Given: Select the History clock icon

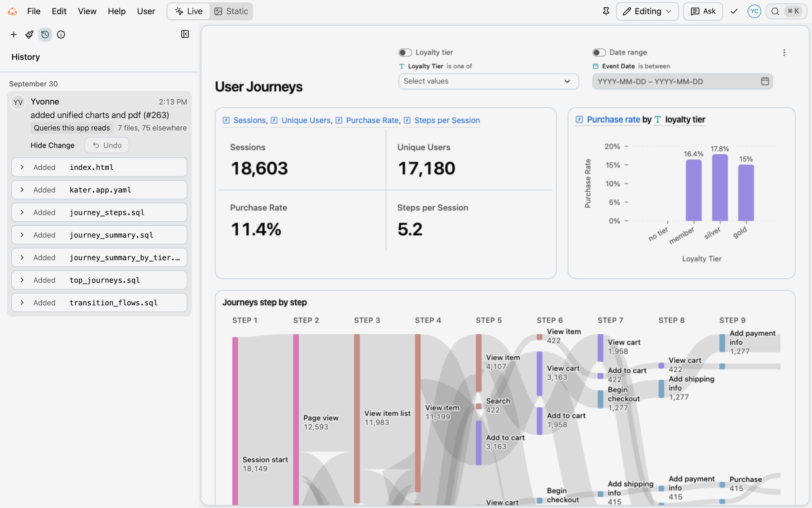Looking at the screenshot, I should (x=45, y=34).
